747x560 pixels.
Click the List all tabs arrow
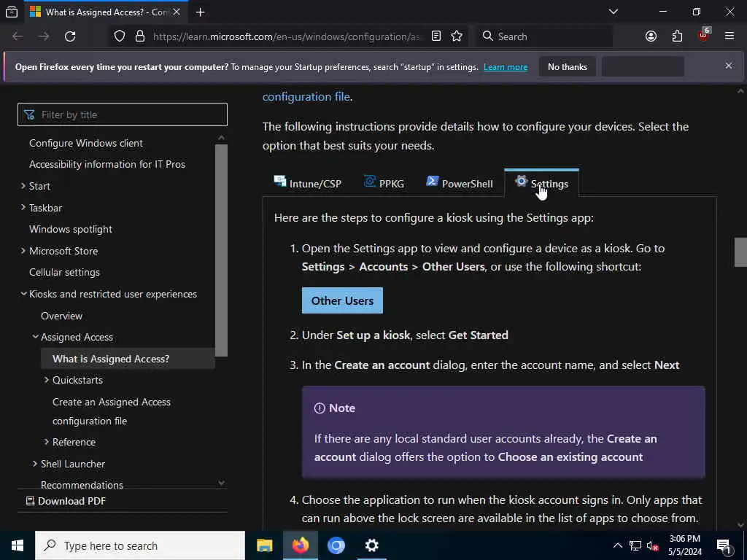click(614, 12)
